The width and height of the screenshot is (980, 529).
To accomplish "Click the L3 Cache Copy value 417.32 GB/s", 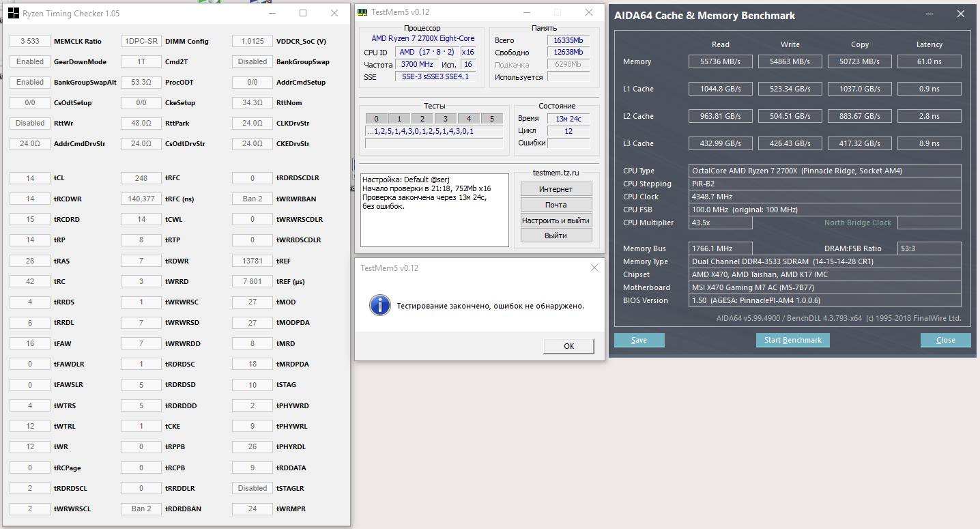I will pyautogui.click(x=860, y=143).
